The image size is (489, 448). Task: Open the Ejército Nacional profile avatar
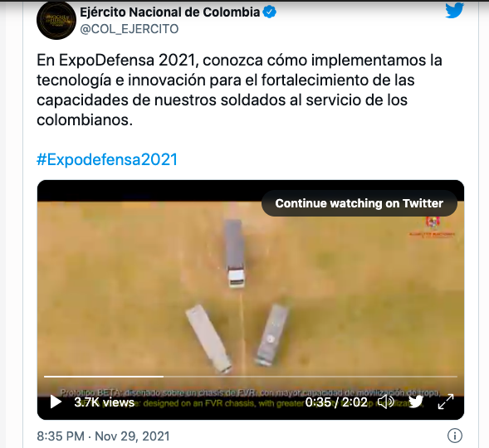56,20
